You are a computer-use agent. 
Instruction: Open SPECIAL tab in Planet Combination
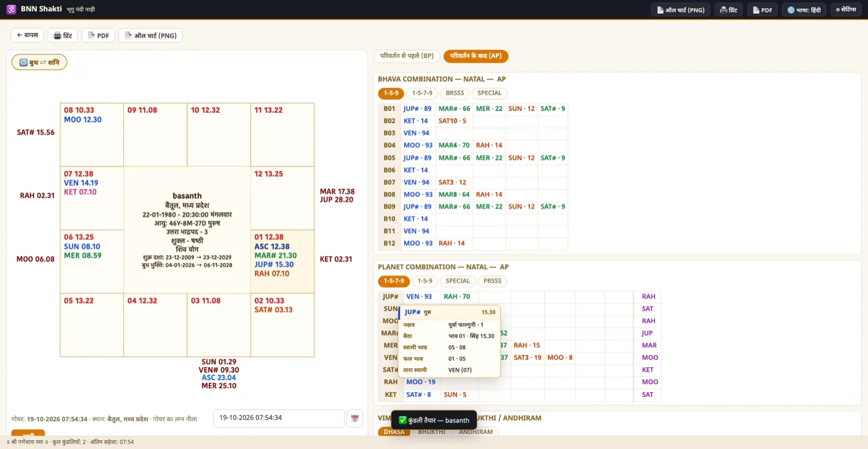[x=458, y=281]
